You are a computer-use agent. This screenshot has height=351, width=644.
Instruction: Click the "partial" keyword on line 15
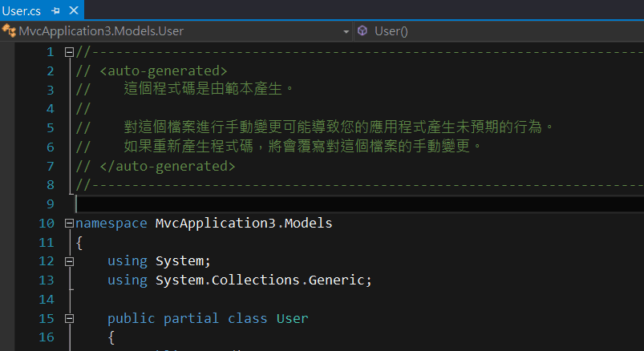point(191,318)
